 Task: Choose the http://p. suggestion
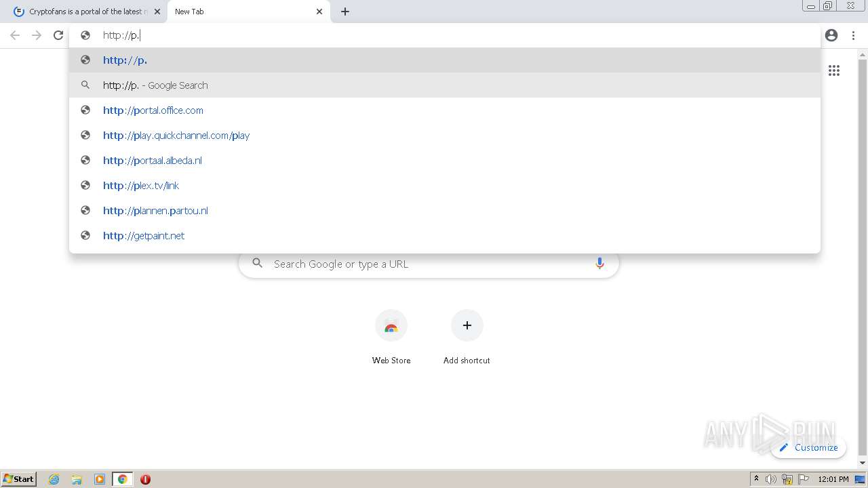(x=444, y=60)
